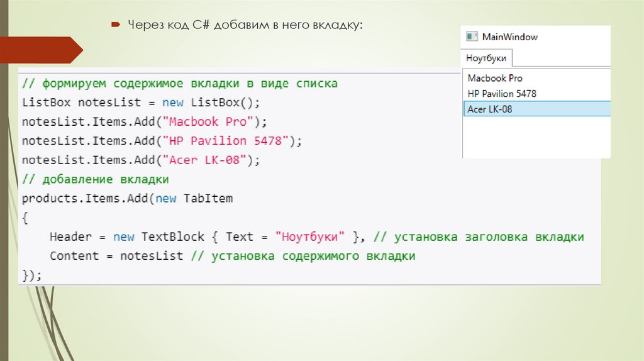Click the red arrow bullet before the heading
The width and height of the screenshot is (644, 361).
[116, 25]
